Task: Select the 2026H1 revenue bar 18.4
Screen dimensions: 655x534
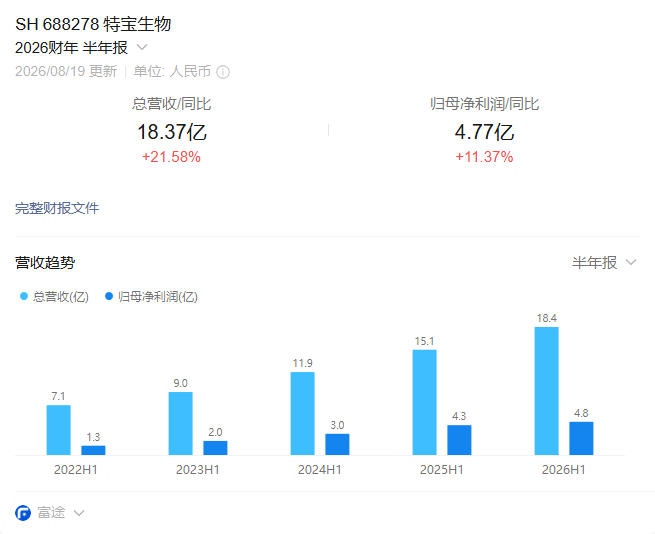Action: 546,391
